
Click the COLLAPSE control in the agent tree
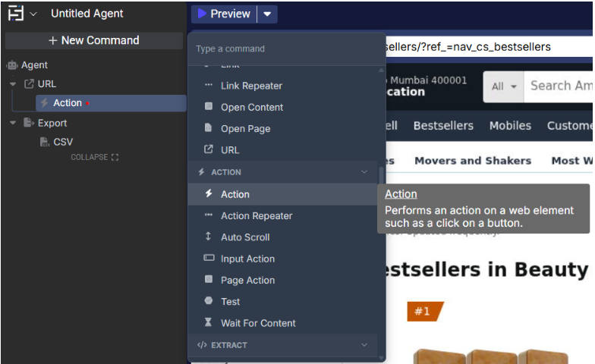point(94,157)
